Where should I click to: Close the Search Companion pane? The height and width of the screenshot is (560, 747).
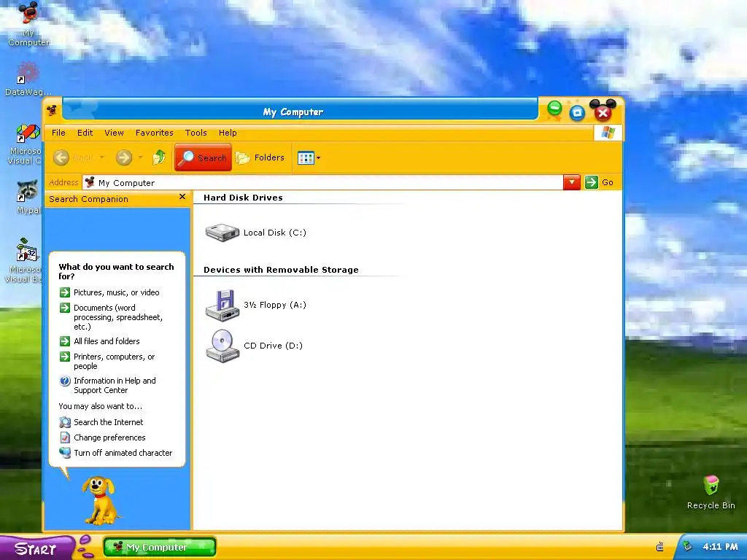[182, 197]
